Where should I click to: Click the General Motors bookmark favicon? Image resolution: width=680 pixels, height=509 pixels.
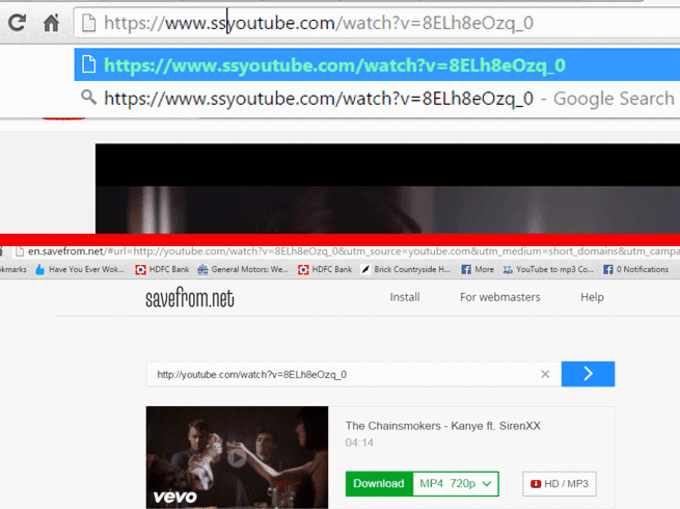[203, 270]
